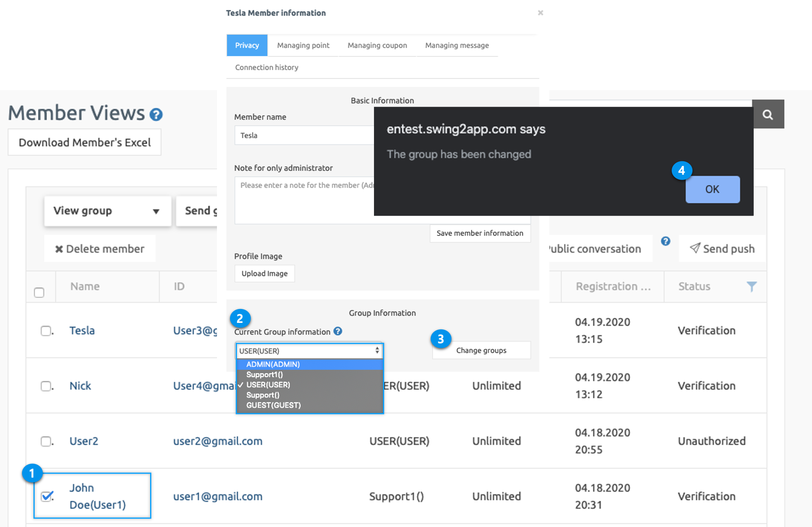The width and height of the screenshot is (812, 527).
Task: Uncheck the John Doe(User1) checkbox
Action: (x=47, y=496)
